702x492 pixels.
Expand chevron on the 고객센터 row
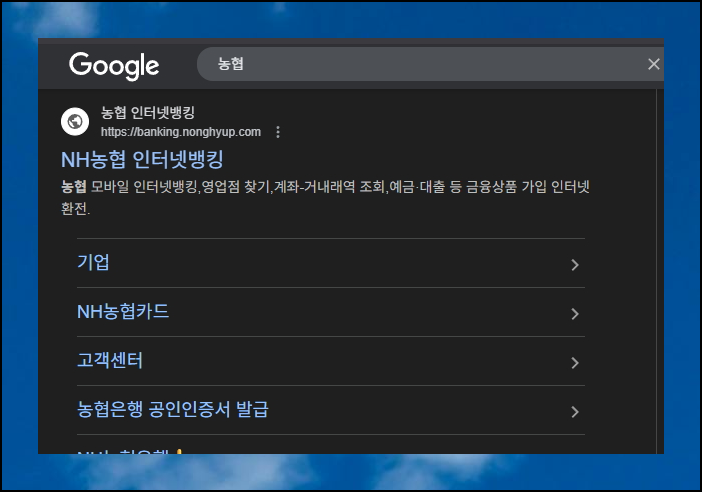click(x=575, y=363)
